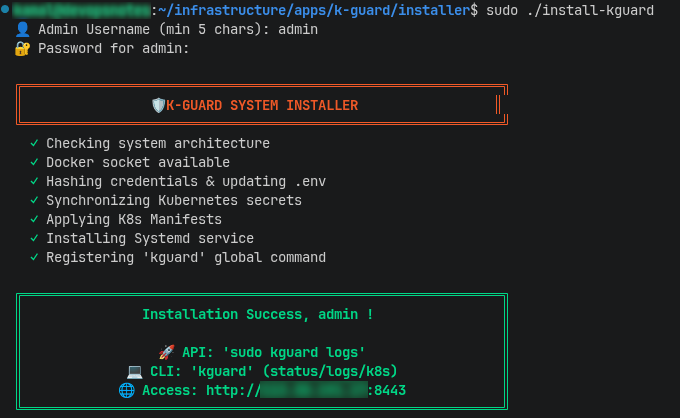Viewport: 680px width, 418px height.
Task: Click checkmark beside Installing Systemd service
Action: tap(34, 238)
